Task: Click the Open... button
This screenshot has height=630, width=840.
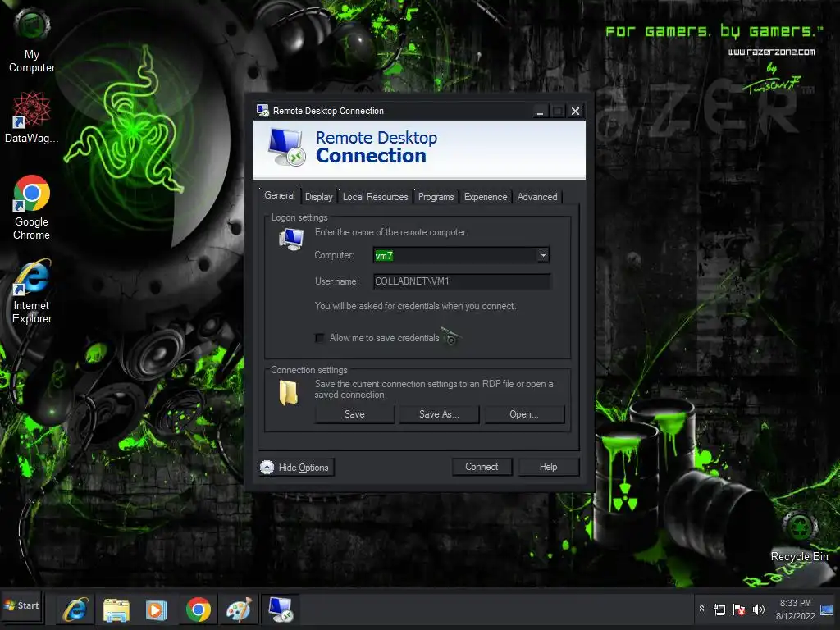Action: coord(524,414)
